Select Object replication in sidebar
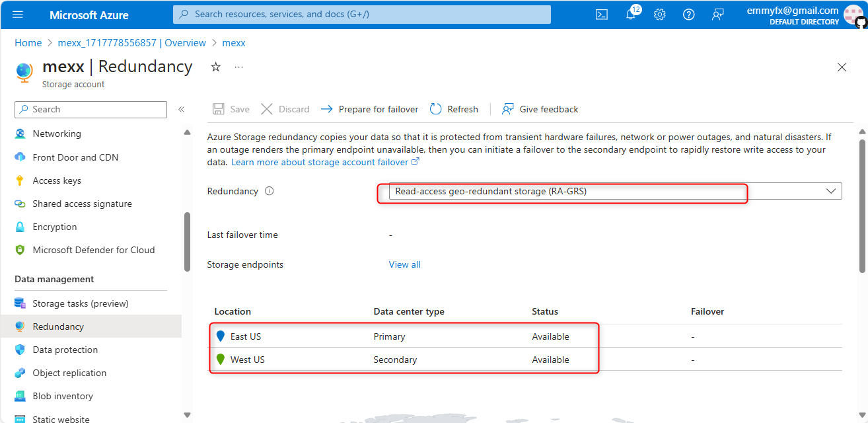This screenshot has width=868, height=423. click(x=69, y=373)
